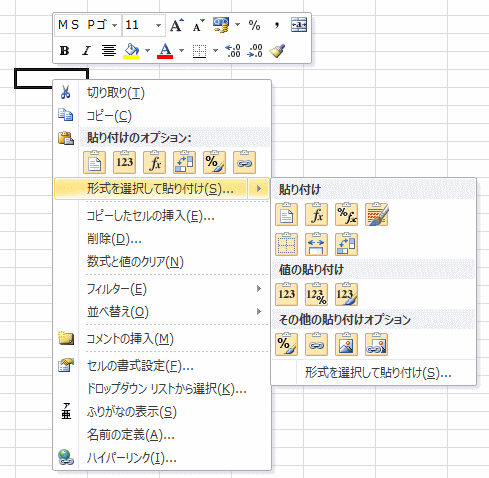Paste values and source formatting
Screen dimensions: 489x478
(346, 294)
